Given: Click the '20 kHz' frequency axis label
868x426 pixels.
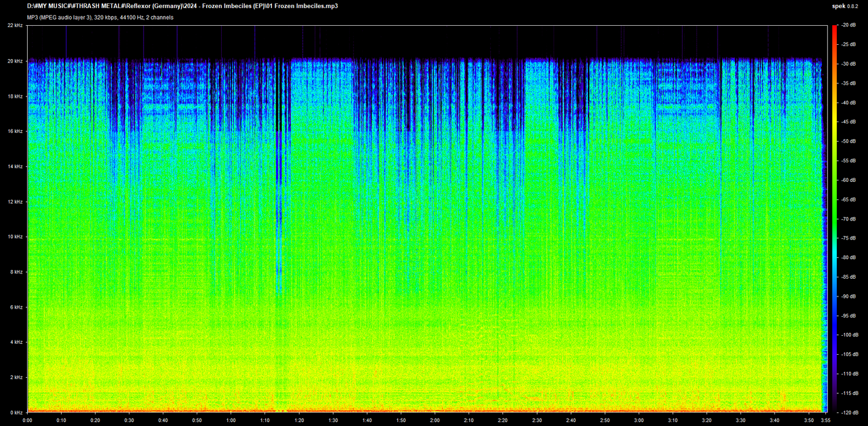Looking at the screenshot, I should click(x=15, y=61).
